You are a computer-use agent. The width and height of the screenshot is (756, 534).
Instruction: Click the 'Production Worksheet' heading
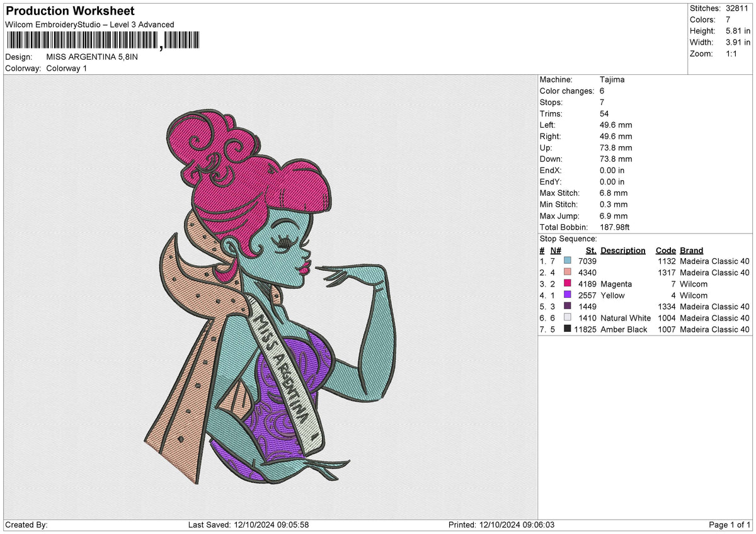pyautogui.click(x=70, y=11)
